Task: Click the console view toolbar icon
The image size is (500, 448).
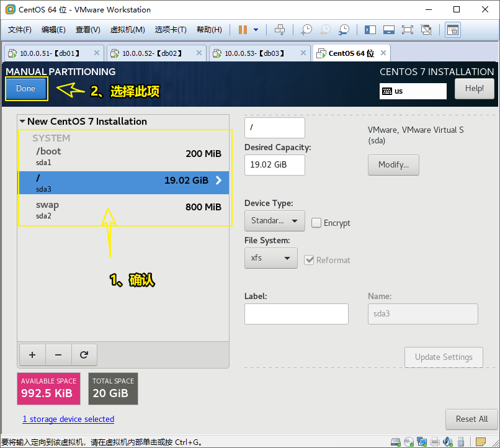Action: pos(453,30)
